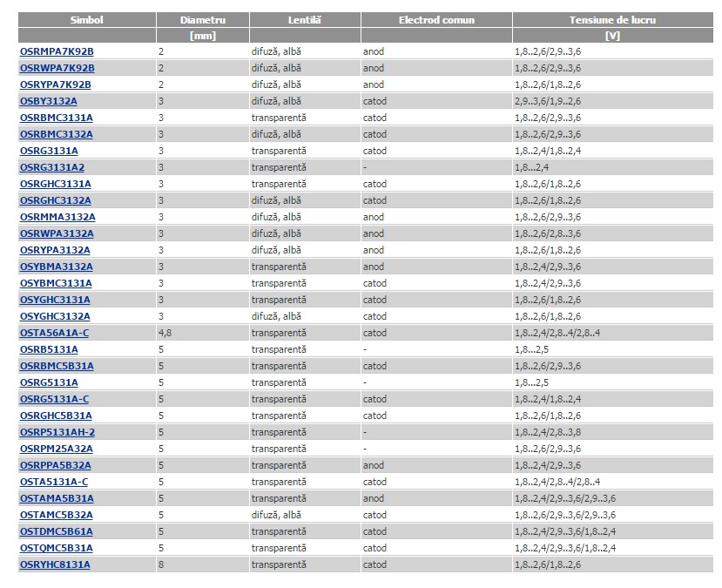Go to the OSRG5131A-C product page
The height and width of the screenshot is (588, 722).
[x=54, y=399]
